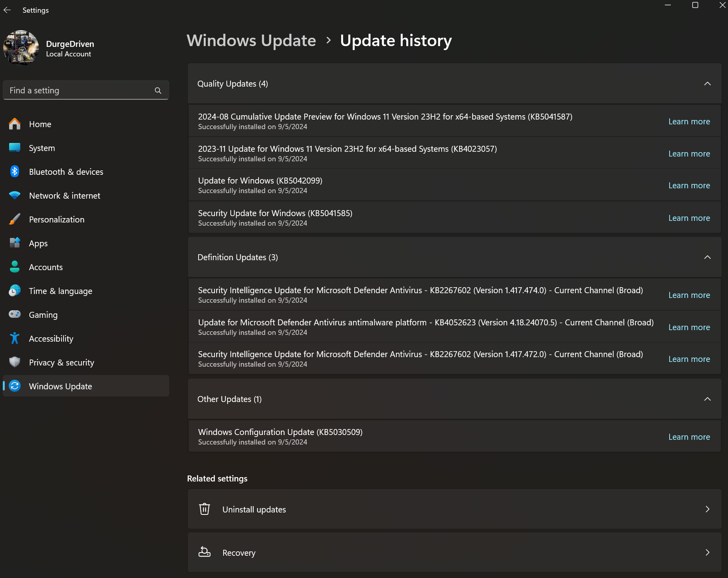Click the Recovery label
The height and width of the screenshot is (578, 728).
[x=239, y=553]
